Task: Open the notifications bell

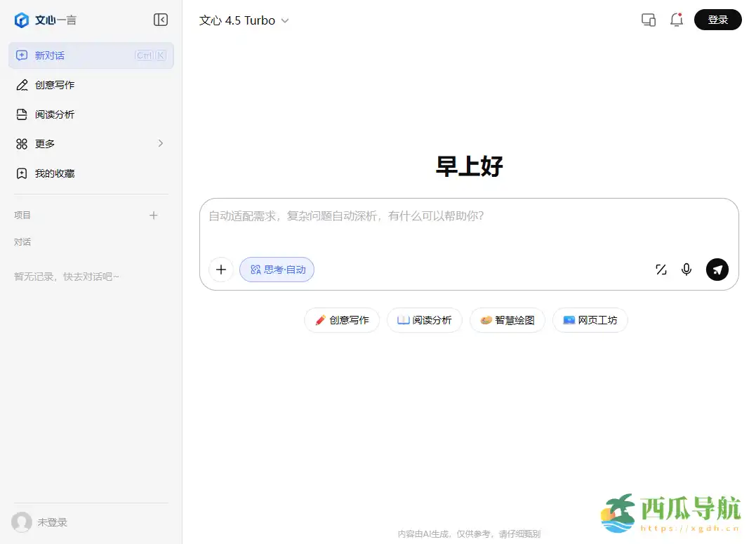Action: (x=676, y=20)
